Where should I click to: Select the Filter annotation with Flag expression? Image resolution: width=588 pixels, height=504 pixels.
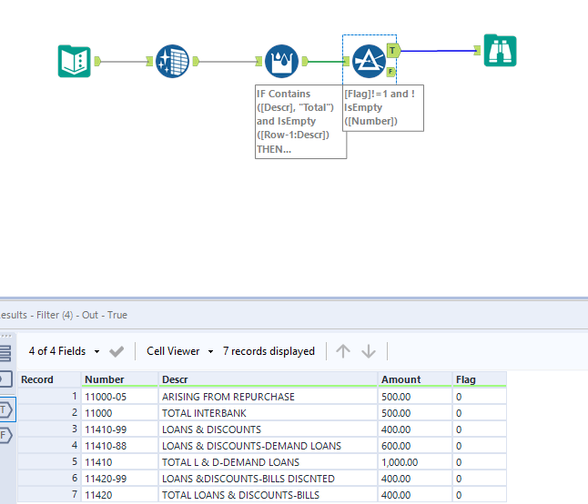(383, 108)
